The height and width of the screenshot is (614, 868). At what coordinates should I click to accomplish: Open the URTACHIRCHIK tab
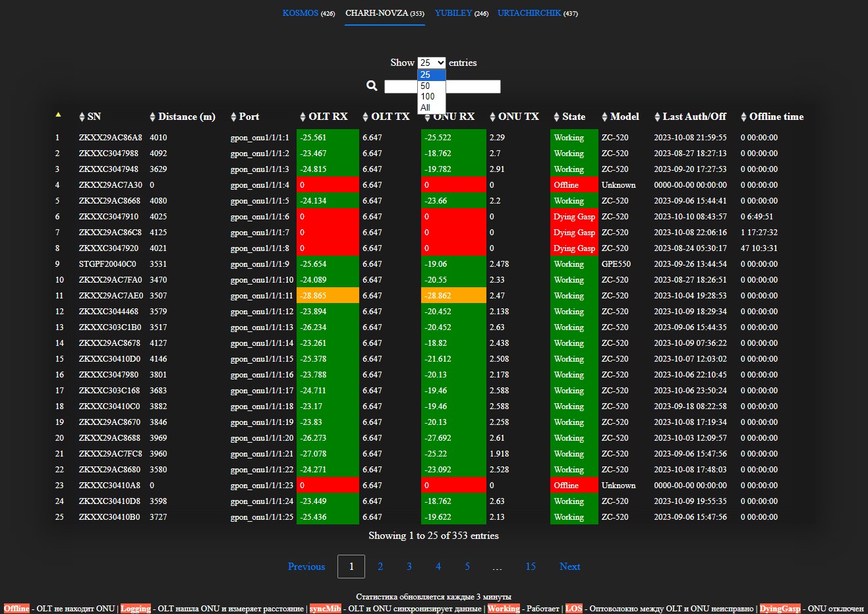538,13
